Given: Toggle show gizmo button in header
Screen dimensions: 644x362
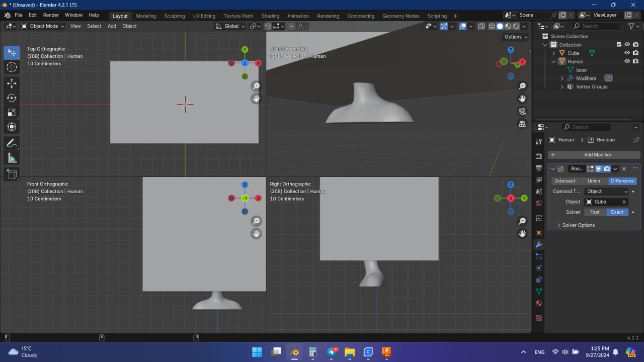Looking at the screenshot, I should pos(444,26).
